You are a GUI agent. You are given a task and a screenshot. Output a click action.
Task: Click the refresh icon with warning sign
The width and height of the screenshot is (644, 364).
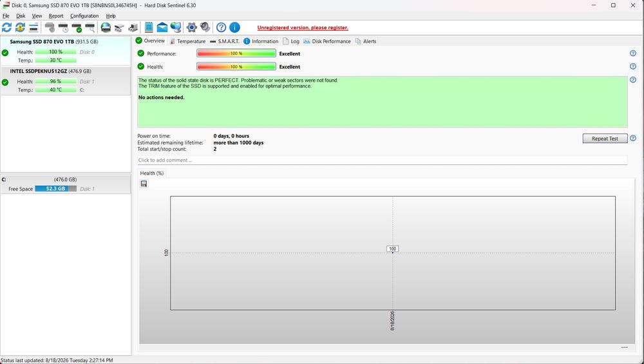click(20, 28)
